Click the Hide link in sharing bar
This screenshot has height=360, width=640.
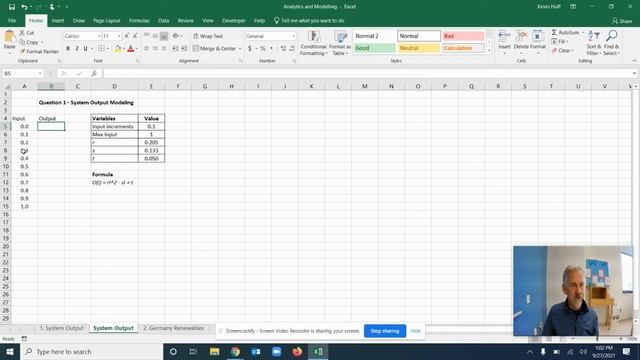pyautogui.click(x=415, y=331)
